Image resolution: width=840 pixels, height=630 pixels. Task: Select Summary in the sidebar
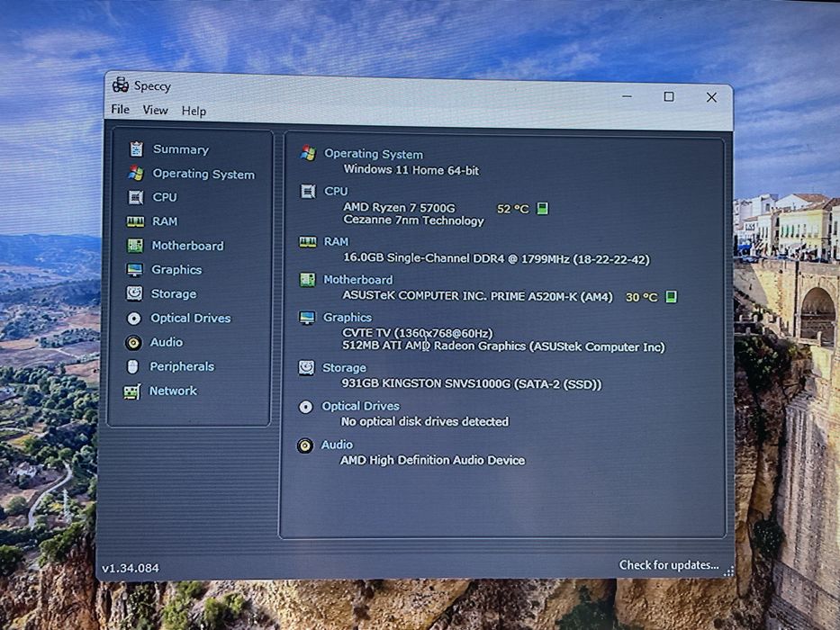(x=181, y=148)
